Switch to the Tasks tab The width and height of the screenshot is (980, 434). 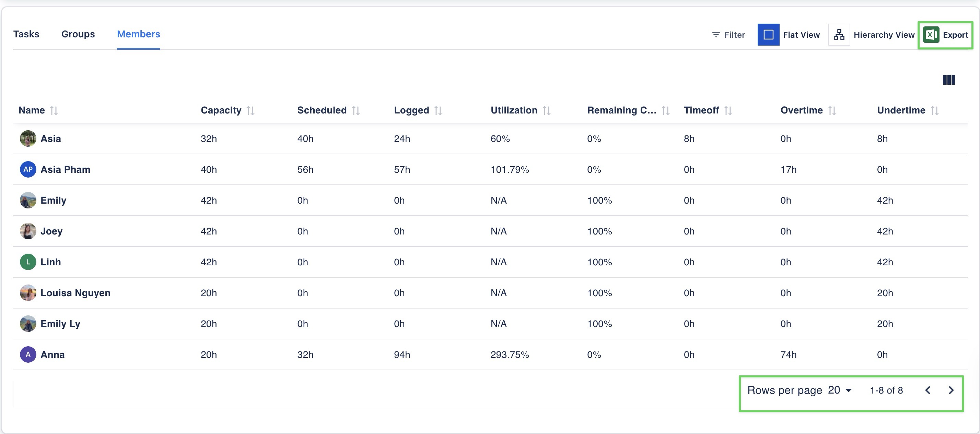point(26,34)
